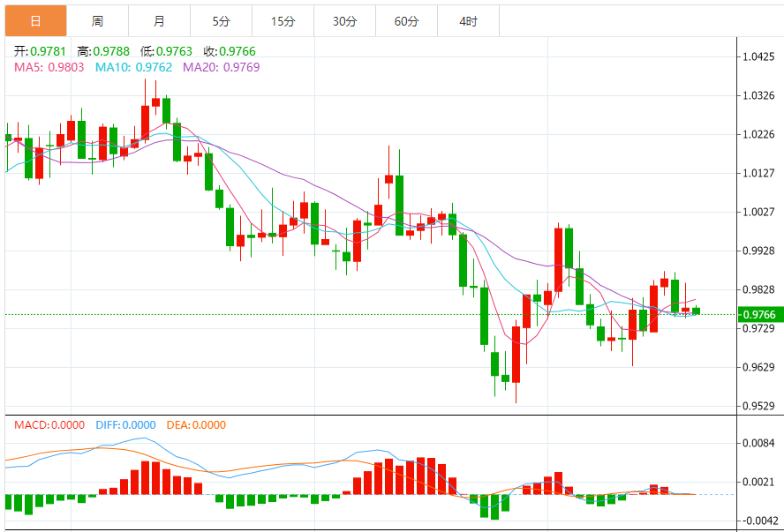Click the -0.0042 MACD axis label
Image resolution: width=784 pixels, height=532 pixels.
(x=760, y=521)
